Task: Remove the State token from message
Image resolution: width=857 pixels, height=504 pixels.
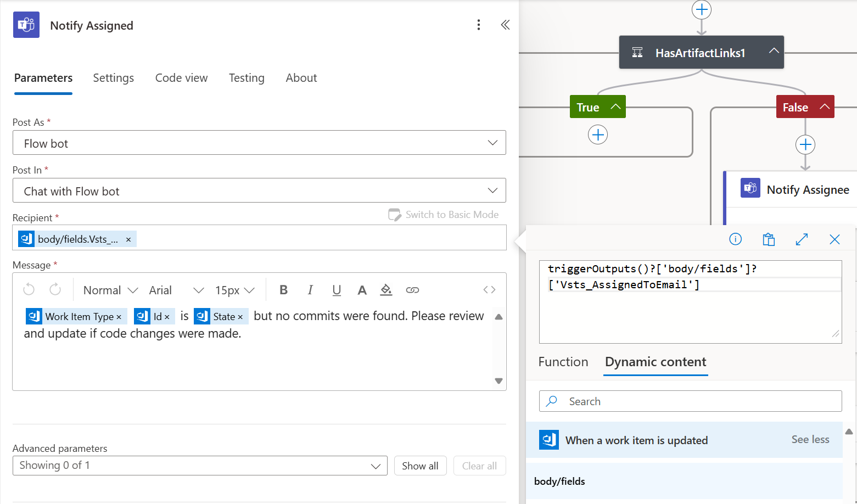Action: click(240, 317)
